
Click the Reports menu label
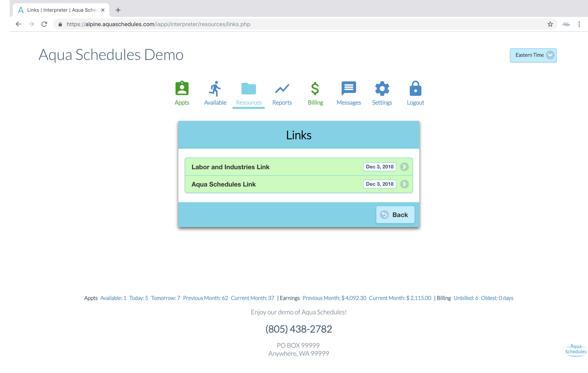(282, 102)
